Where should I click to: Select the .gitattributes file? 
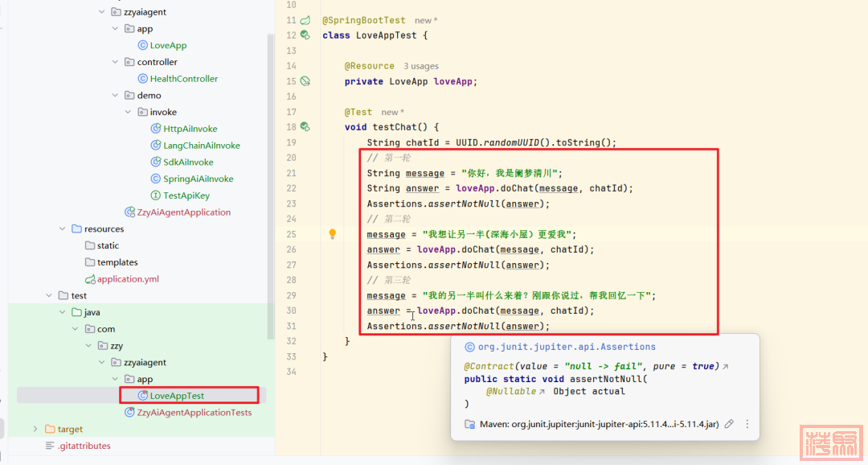click(x=84, y=446)
